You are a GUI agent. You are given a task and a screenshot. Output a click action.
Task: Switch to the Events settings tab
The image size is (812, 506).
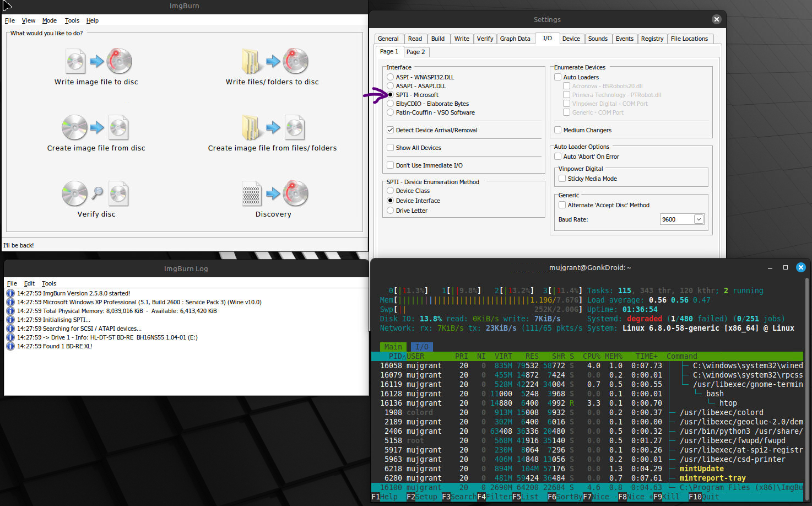click(625, 39)
